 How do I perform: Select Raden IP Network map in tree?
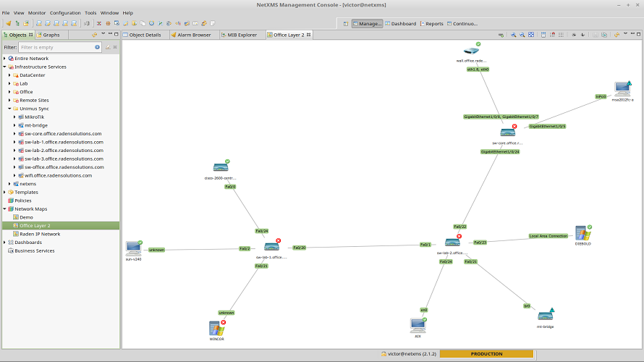point(40,234)
